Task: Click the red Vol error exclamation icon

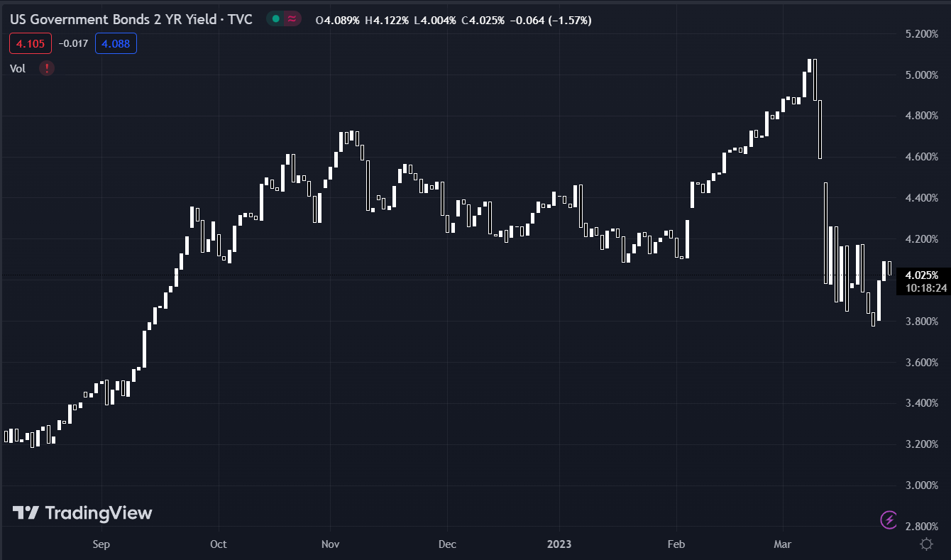Action: tap(47, 68)
